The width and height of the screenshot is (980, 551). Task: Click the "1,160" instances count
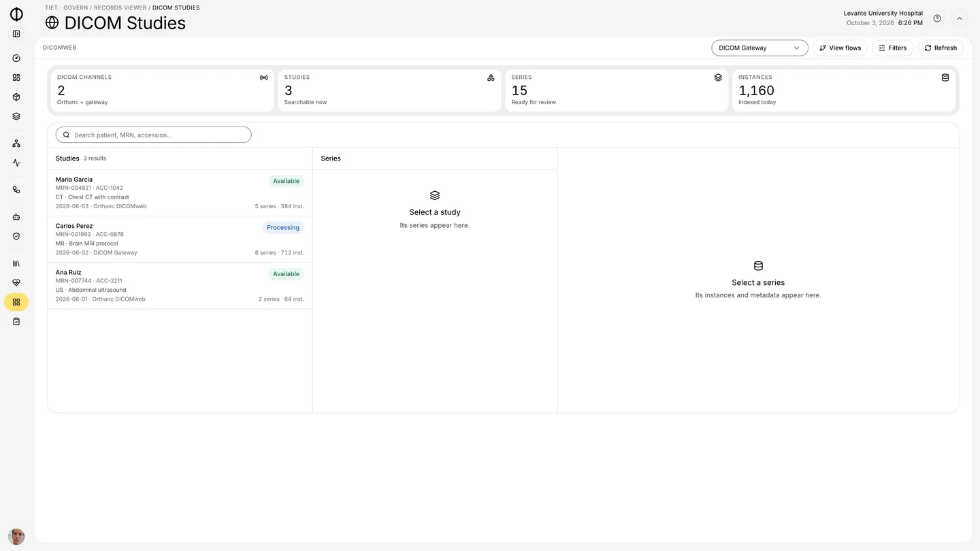click(x=757, y=90)
